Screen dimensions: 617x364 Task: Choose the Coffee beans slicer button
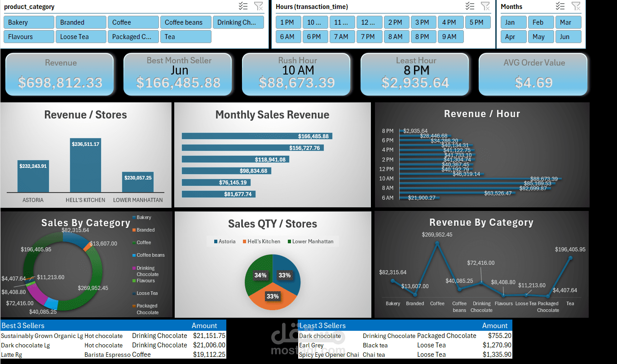click(x=185, y=22)
